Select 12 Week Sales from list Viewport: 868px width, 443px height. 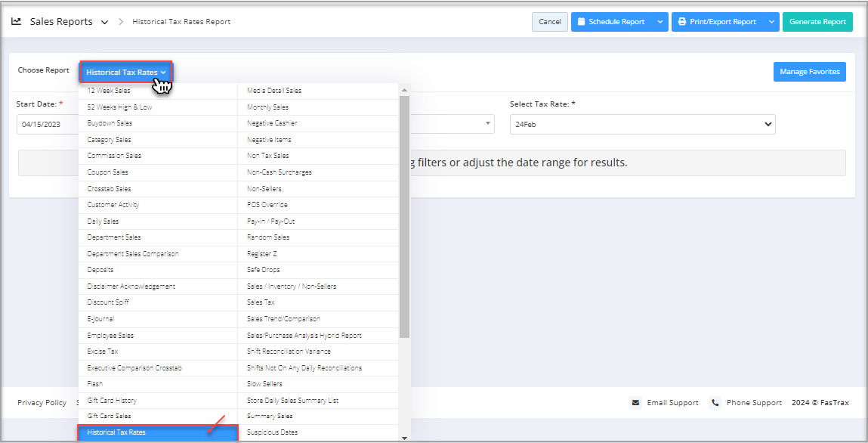pos(109,91)
